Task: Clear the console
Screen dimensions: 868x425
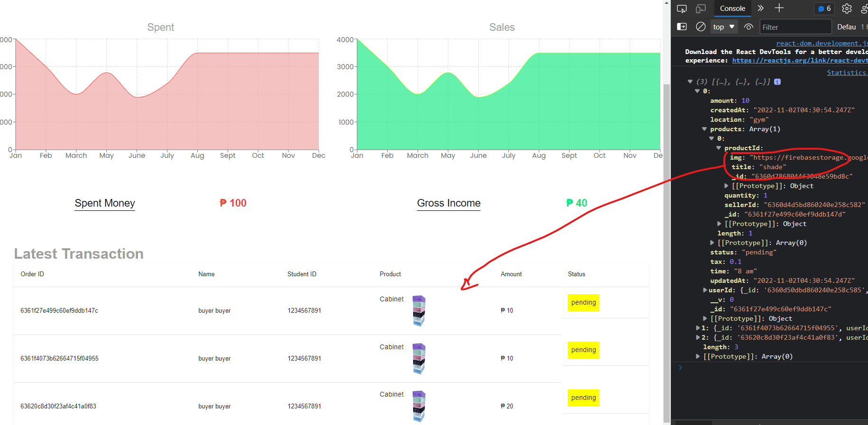Action: pos(701,27)
